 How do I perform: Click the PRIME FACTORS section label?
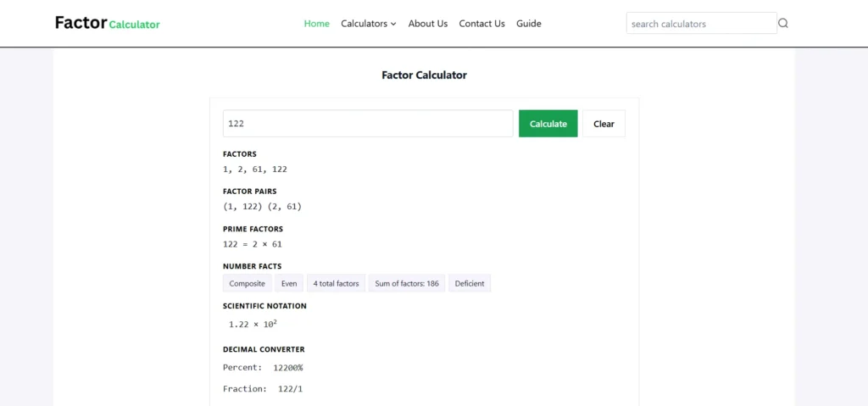pyautogui.click(x=253, y=229)
